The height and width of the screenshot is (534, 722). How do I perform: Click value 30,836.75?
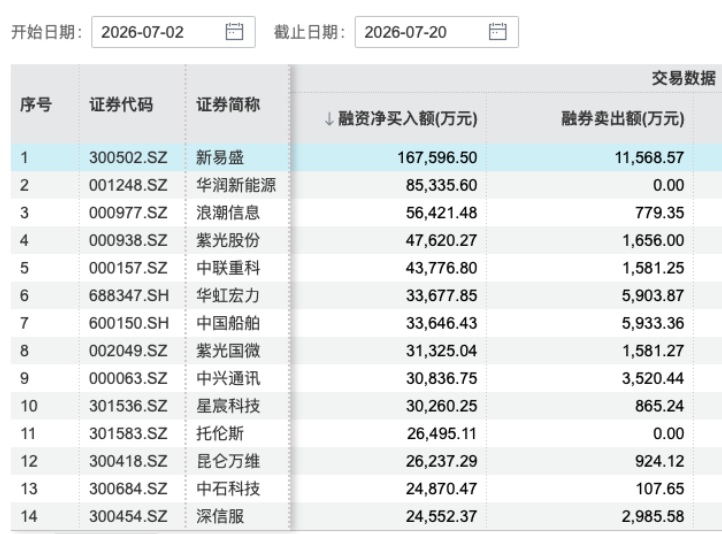click(x=441, y=378)
